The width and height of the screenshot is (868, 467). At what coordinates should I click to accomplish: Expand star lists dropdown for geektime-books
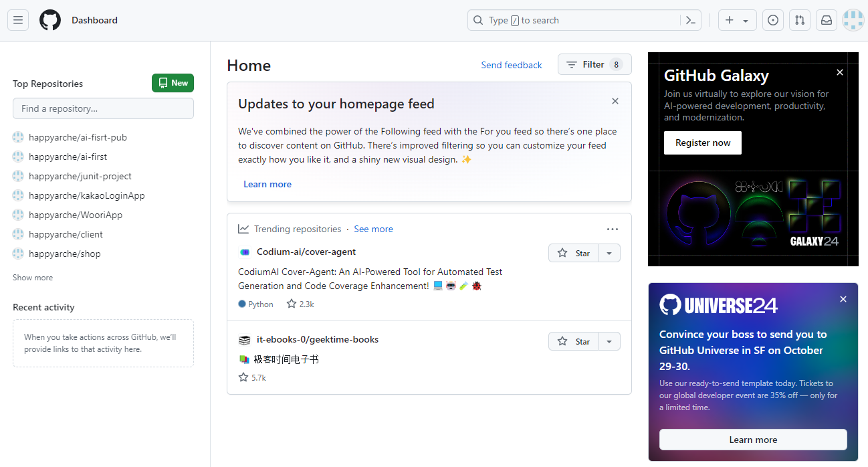coord(609,341)
